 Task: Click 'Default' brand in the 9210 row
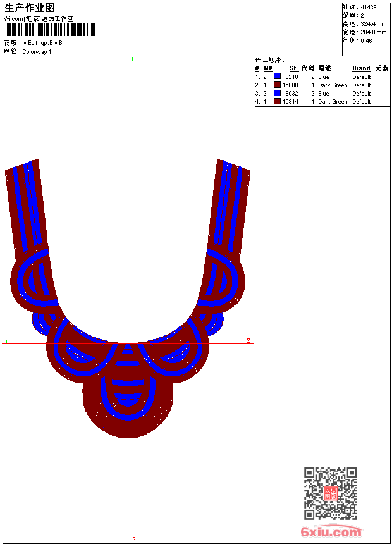(x=362, y=77)
